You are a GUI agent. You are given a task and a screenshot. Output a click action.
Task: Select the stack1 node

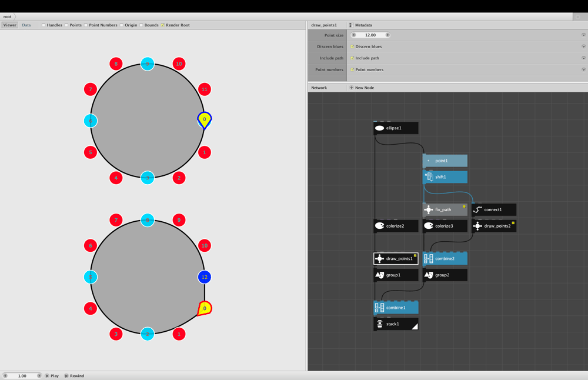(396, 324)
